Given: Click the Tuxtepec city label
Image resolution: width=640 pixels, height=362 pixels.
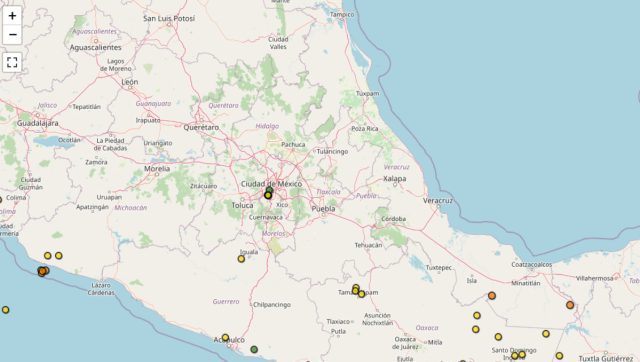Looking at the screenshot, I should pyautogui.click(x=439, y=268).
